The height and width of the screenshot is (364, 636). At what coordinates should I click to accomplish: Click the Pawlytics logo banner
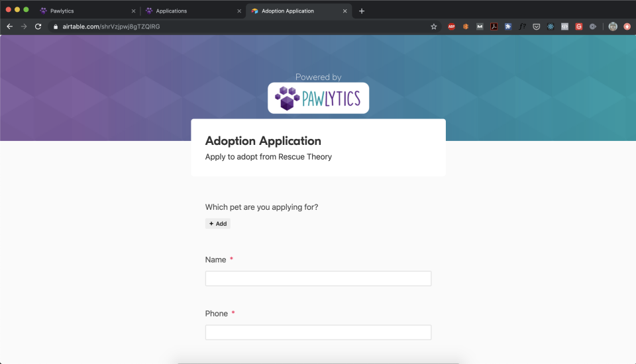pyautogui.click(x=319, y=98)
